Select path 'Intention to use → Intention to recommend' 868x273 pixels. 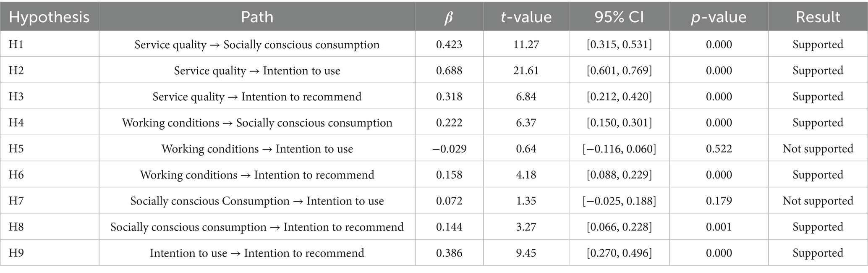click(257, 252)
